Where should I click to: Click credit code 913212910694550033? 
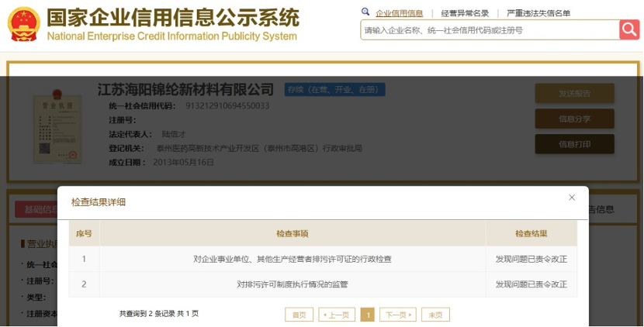coord(227,106)
